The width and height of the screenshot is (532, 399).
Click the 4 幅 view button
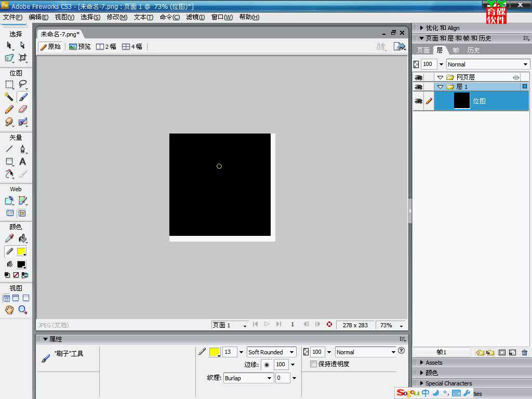click(x=132, y=46)
